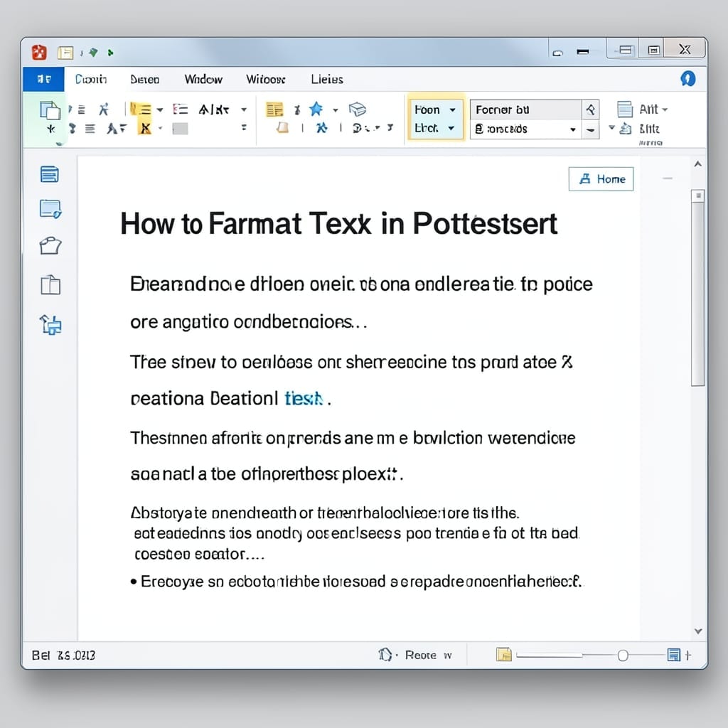Click the yellow document icon in title bar
Viewport: 728px width, 728px height.
click(x=65, y=53)
